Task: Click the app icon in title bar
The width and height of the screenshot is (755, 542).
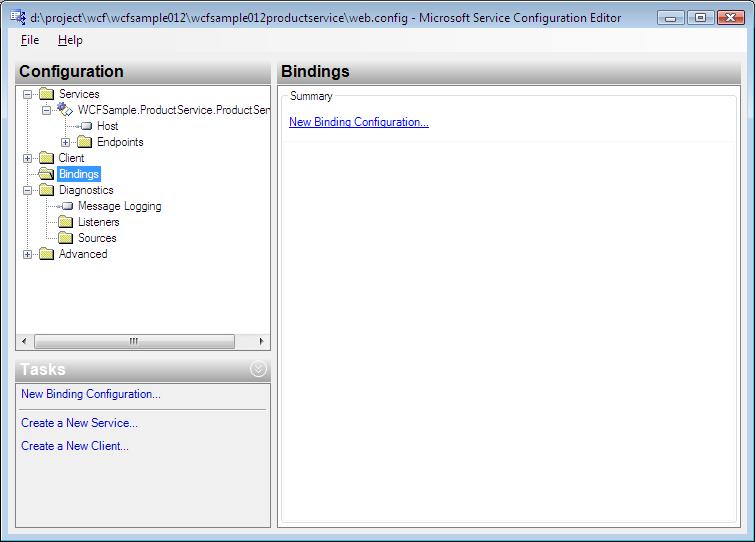Action: point(17,18)
